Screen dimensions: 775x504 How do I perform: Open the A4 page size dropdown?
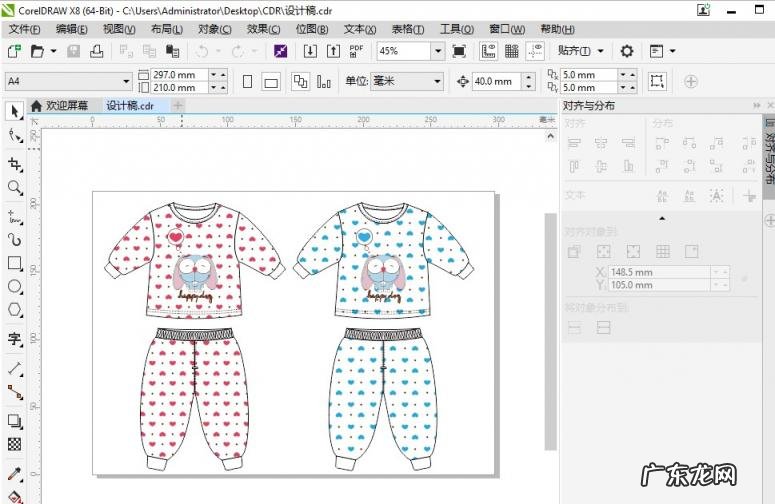[126, 82]
